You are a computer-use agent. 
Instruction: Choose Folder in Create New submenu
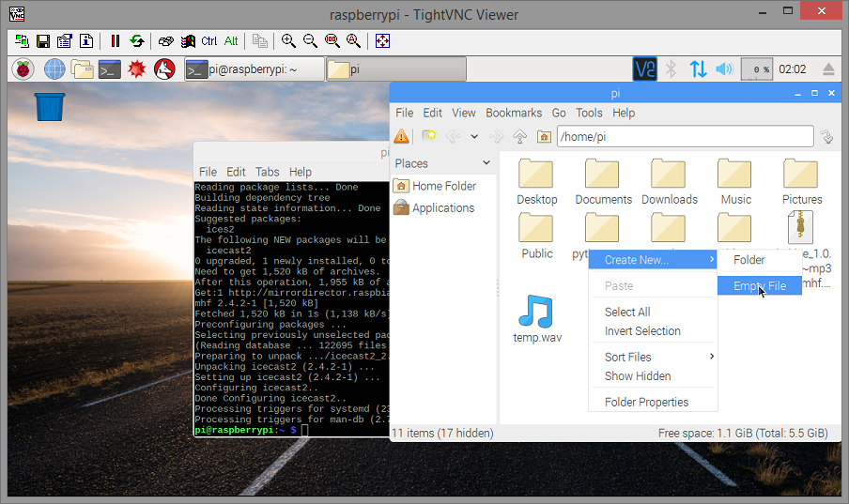tap(760, 260)
